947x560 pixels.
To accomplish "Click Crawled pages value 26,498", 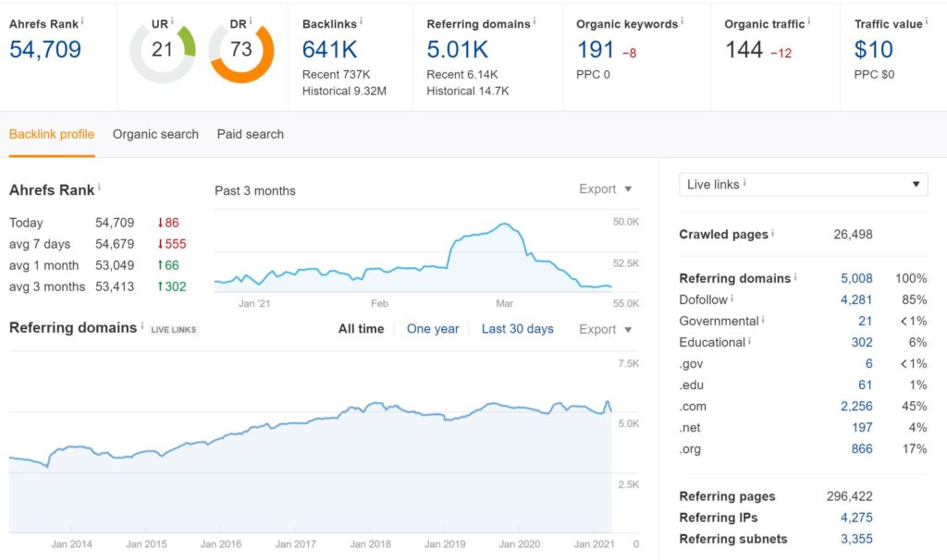I will (853, 234).
